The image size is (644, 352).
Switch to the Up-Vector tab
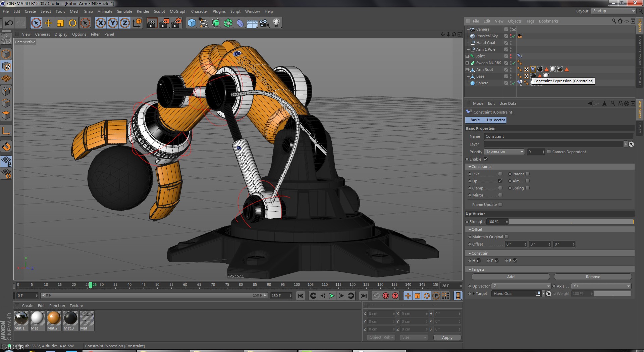click(x=496, y=120)
